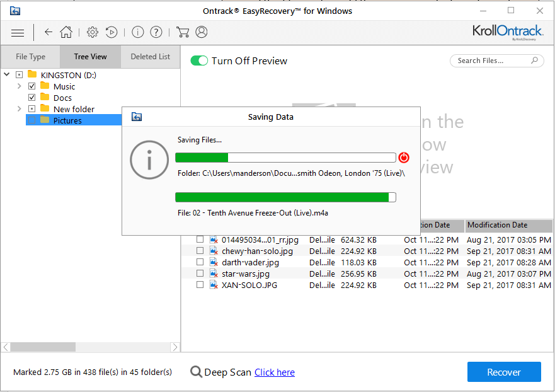The width and height of the screenshot is (555, 392).
Task: Click the image icon of XAN-SOLO.JPG
Action: point(214,285)
